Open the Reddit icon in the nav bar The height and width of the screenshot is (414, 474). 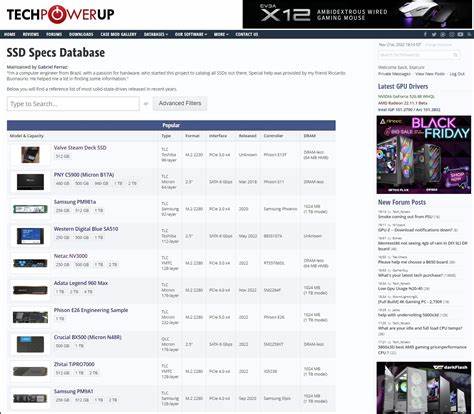pyautogui.click(x=443, y=34)
